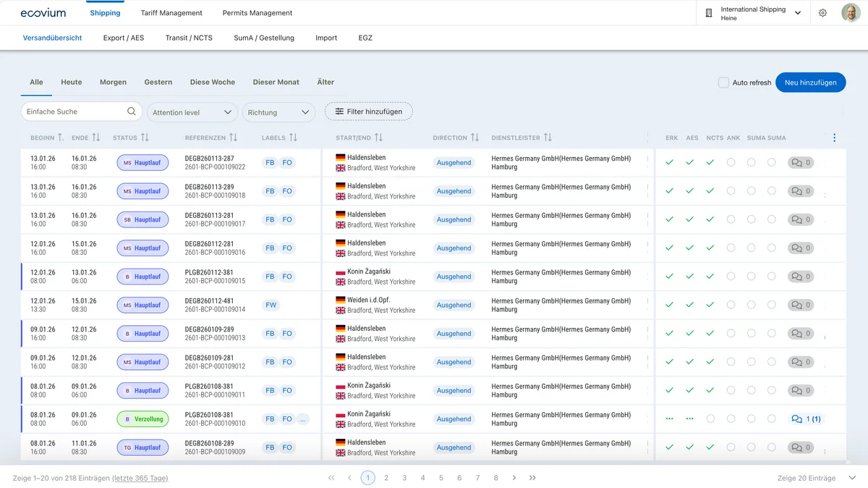Click the ecovium logo
Screen dimensions: 868x488
pyautogui.click(x=43, y=12)
